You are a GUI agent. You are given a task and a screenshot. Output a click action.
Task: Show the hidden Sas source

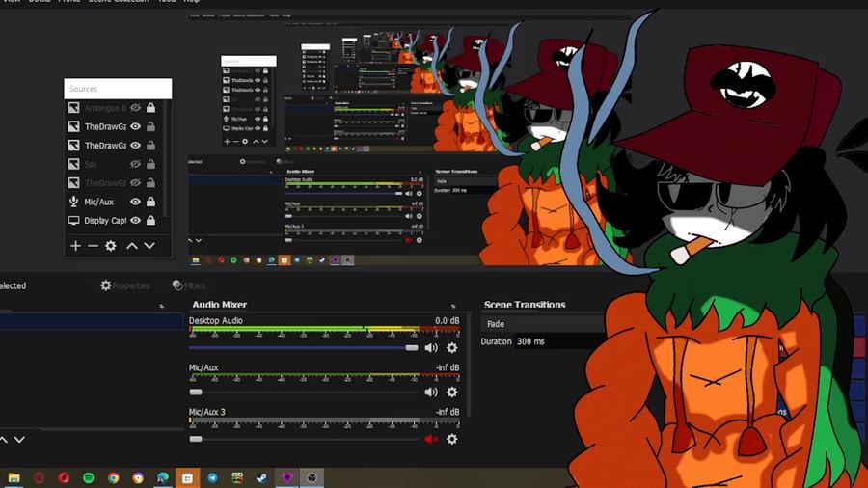tap(135, 164)
